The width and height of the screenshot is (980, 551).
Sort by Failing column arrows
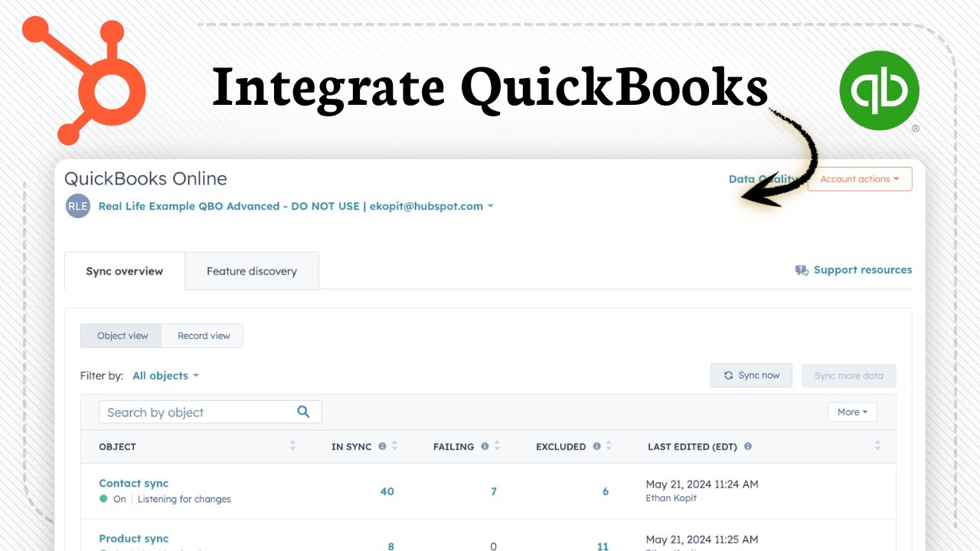(497, 446)
